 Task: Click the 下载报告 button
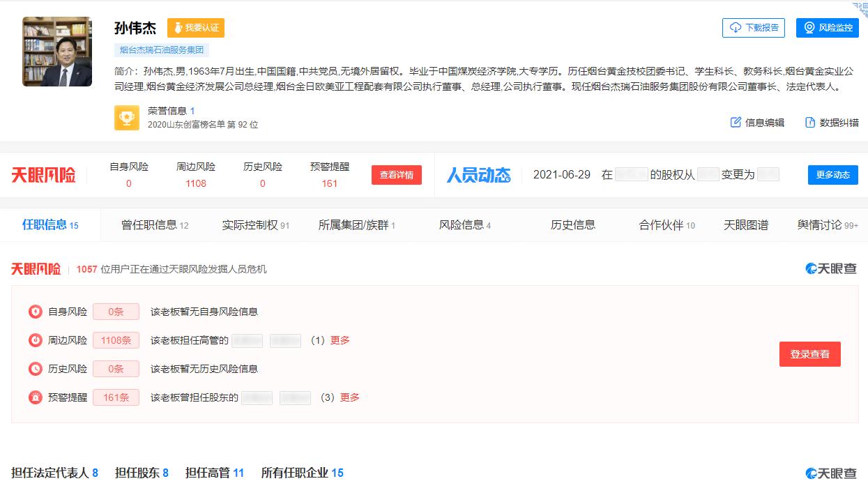pyautogui.click(x=754, y=28)
